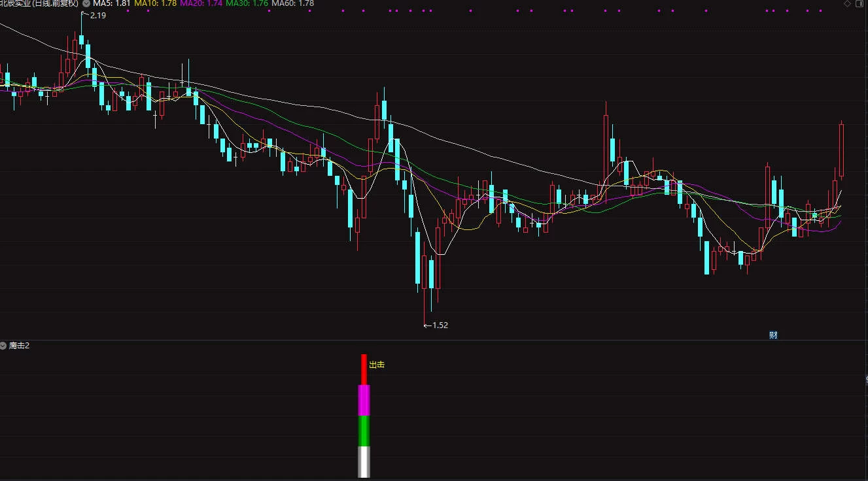Click the 1.52 low price label
The height and width of the screenshot is (481, 868).
(x=440, y=325)
